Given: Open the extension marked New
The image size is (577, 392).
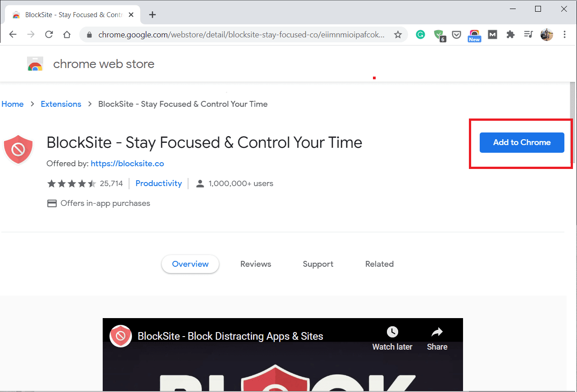Looking at the screenshot, I should tap(474, 36).
